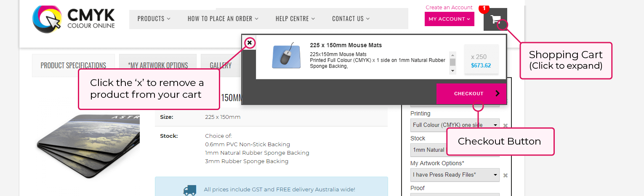Switch to the Product Specifications tab

[73, 65]
